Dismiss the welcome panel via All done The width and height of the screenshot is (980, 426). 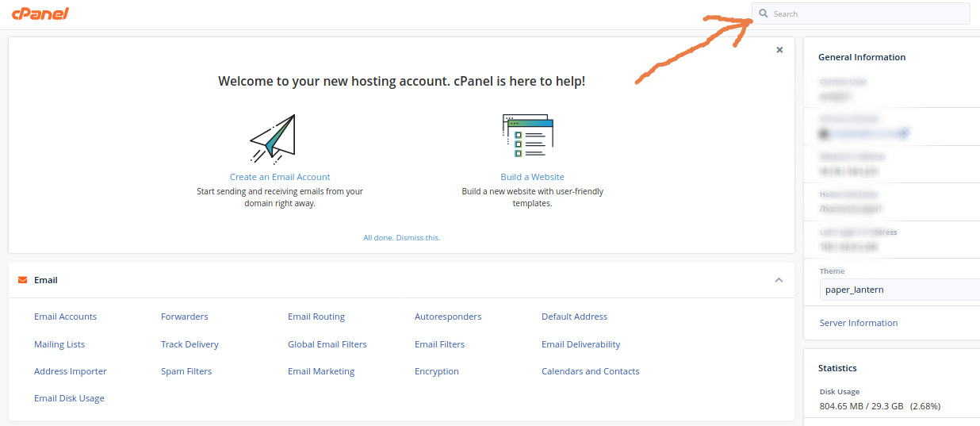pos(401,237)
